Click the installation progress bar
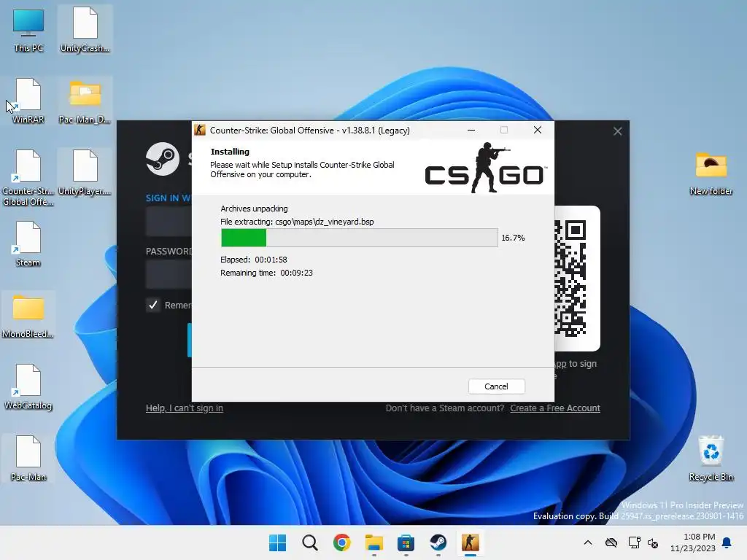Screen dimensions: 747x560 [x=359, y=238]
